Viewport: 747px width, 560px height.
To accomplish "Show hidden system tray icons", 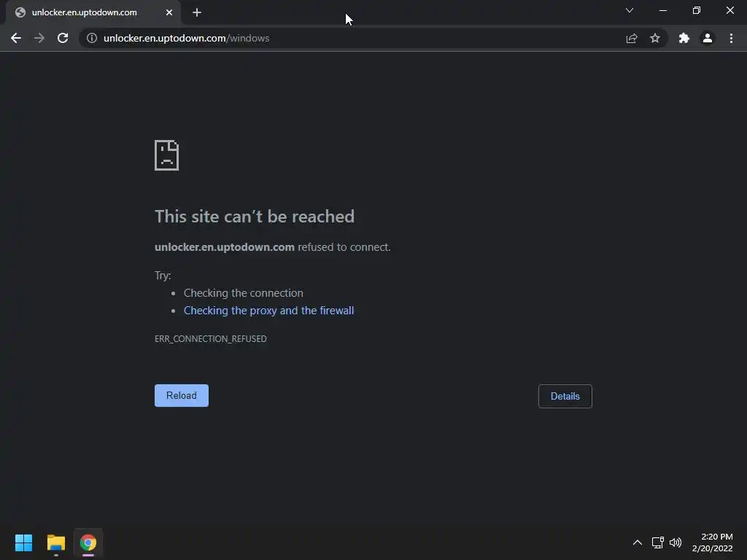I will [638, 542].
